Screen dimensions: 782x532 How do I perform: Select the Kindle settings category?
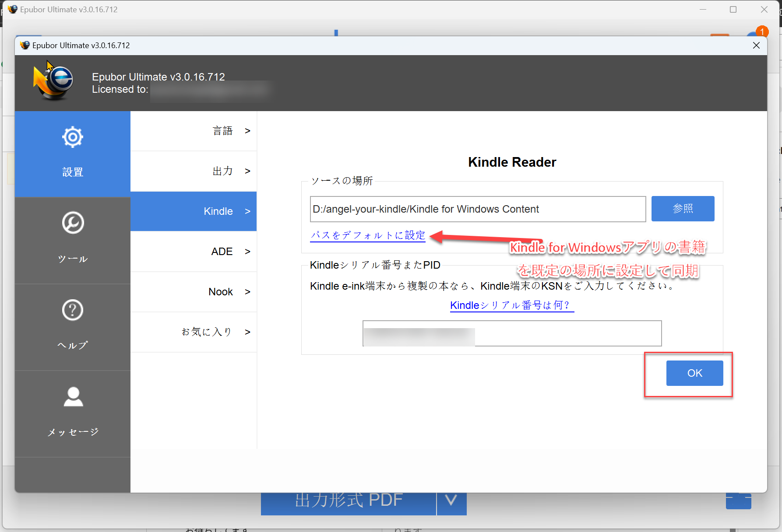(x=194, y=211)
